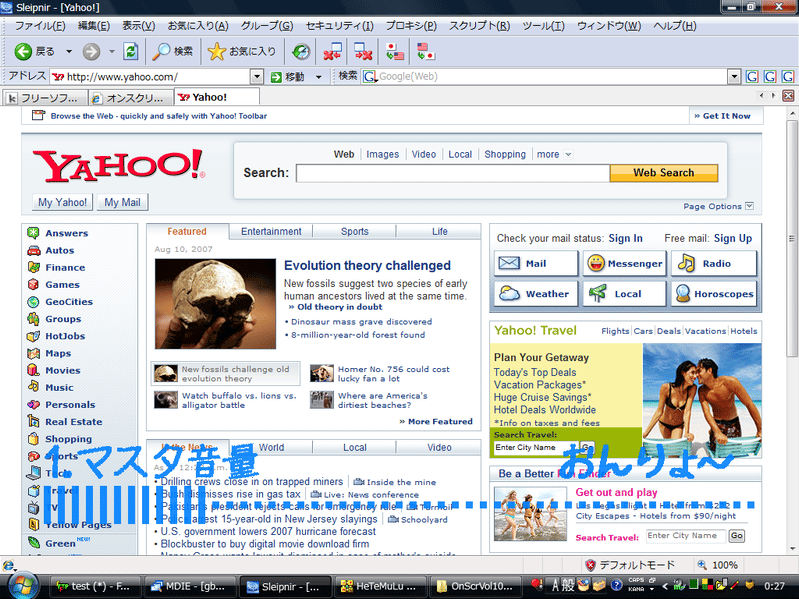Open 'Evolution theory challenged' headline

(x=367, y=265)
